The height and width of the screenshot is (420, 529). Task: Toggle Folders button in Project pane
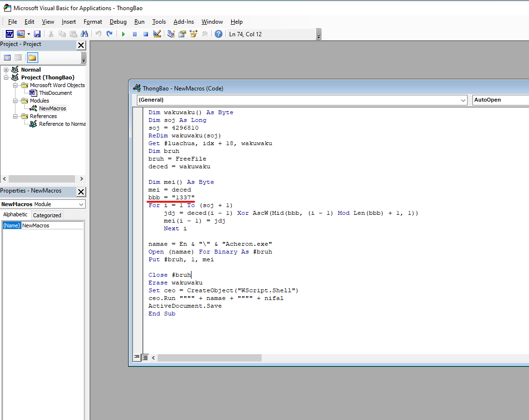[32, 58]
